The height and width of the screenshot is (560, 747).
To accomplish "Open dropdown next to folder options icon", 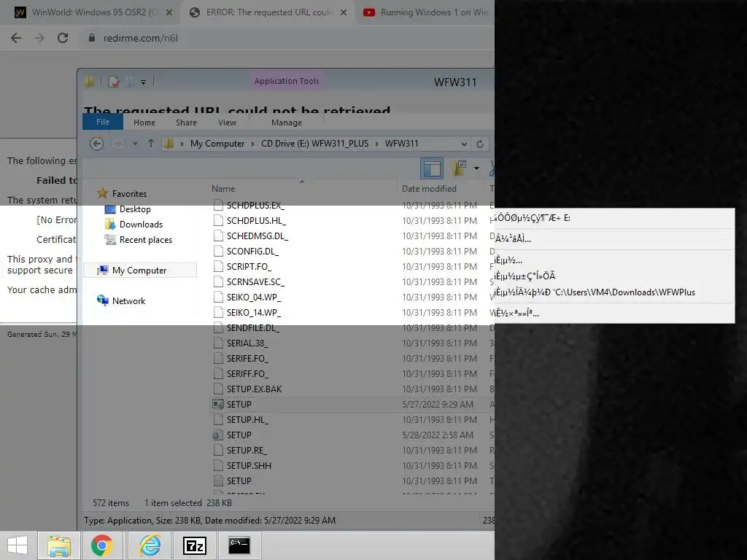I will [476, 168].
